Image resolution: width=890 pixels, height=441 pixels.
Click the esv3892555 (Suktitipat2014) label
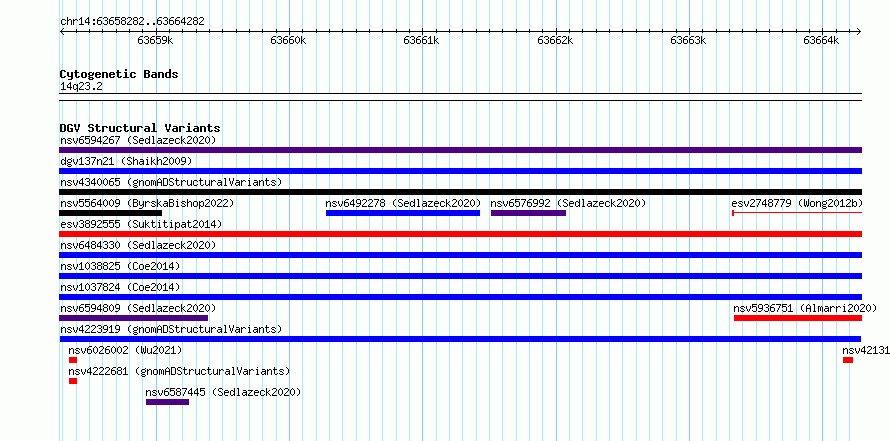pos(141,224)
